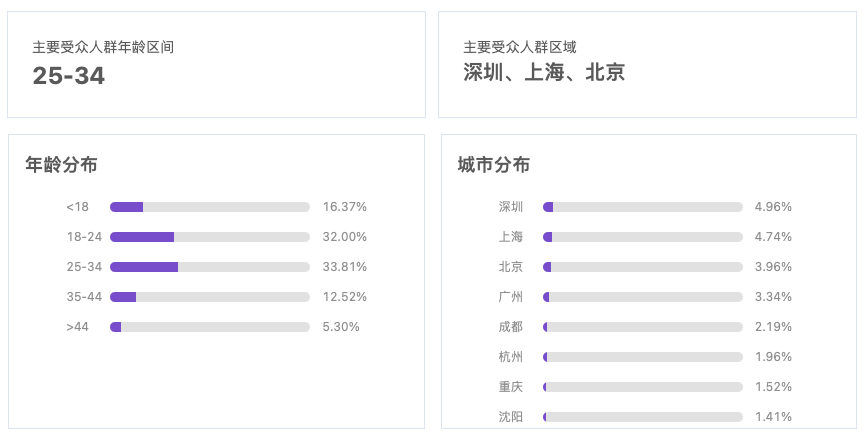The image size is (864, 440).
Task: Click the 4.96% percentage value
Action: pyautogui.click(x=773, y=207)
